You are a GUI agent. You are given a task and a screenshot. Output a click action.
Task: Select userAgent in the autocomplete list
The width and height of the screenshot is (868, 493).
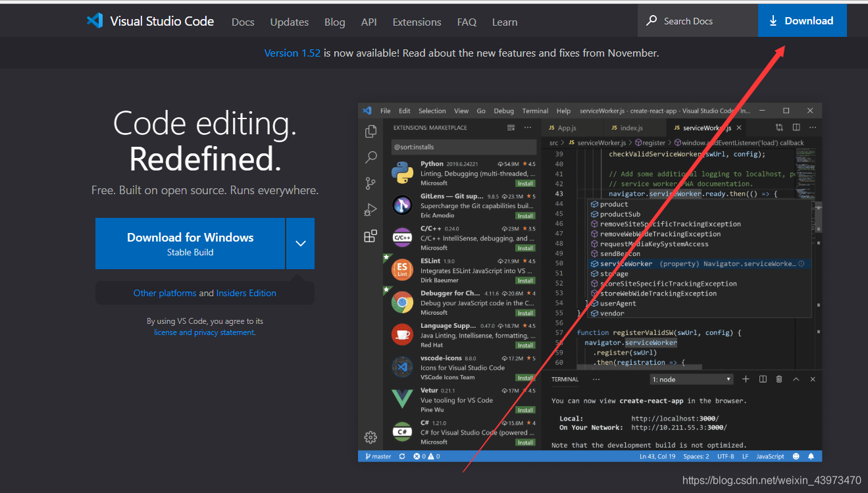click(x=700, y=303)
